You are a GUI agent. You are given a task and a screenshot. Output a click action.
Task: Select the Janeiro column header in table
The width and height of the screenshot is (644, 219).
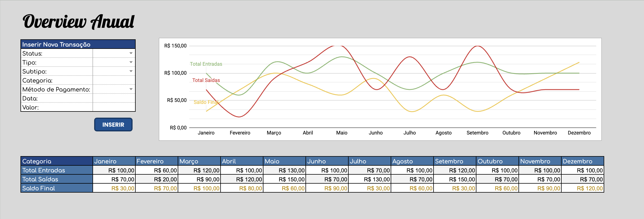pos(114,161)
